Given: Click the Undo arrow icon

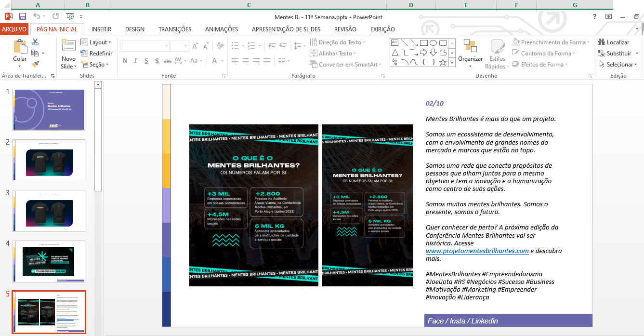Looking at the screenshot, I should 37,16.
